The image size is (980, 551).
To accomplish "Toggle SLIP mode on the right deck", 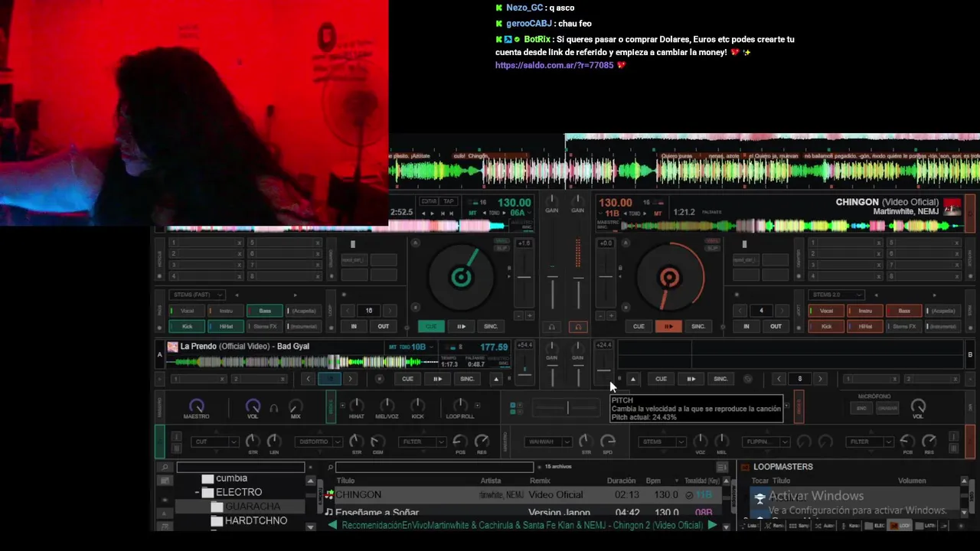I will coord(712,248).
